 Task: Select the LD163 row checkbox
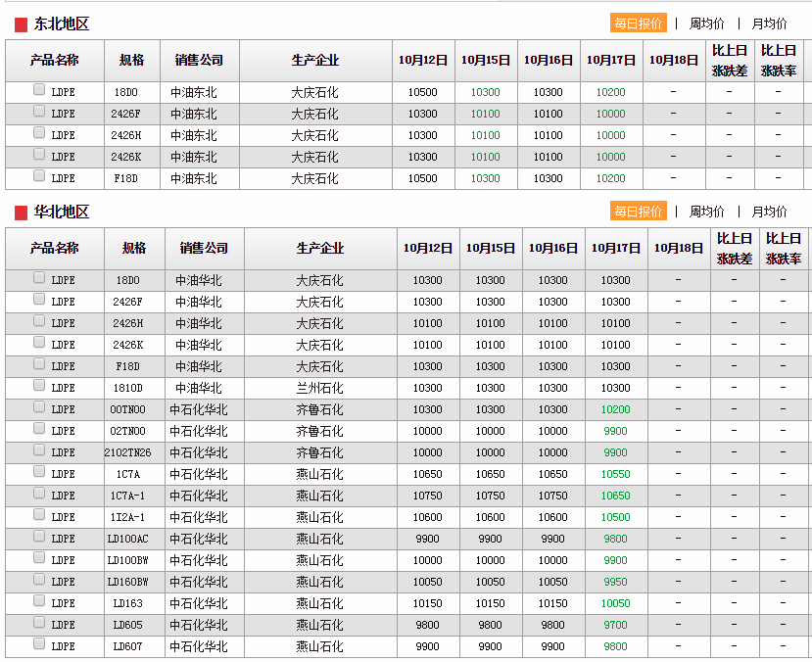(x=39, y=600)
